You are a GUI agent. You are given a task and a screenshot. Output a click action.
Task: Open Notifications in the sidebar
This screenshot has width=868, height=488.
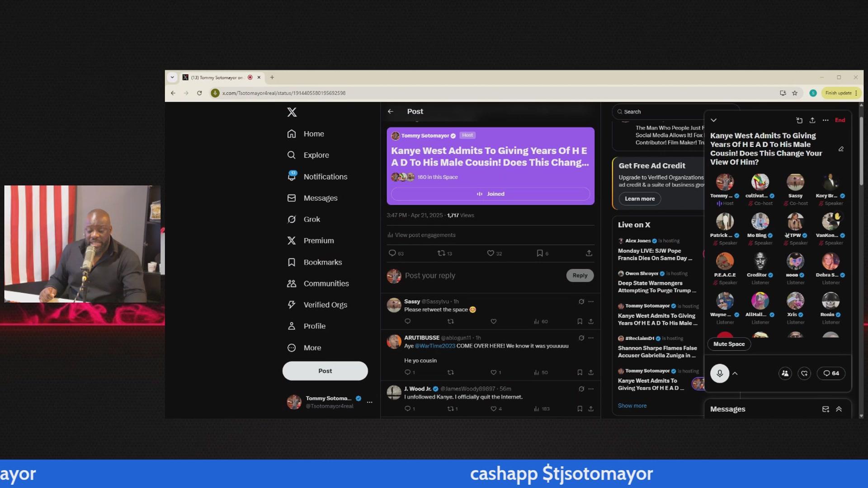point(317,177)
